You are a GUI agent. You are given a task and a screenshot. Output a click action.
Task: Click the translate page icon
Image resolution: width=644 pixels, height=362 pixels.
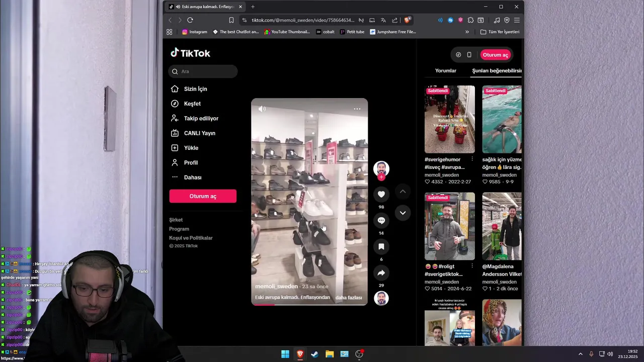pos(383,20)
